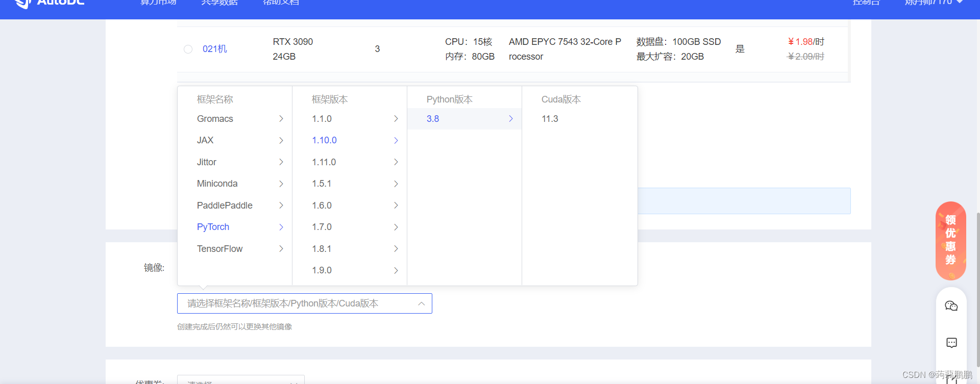Click the 框架版本 column header
Viewport: 980px width, 384px height.
coord(330,99)
